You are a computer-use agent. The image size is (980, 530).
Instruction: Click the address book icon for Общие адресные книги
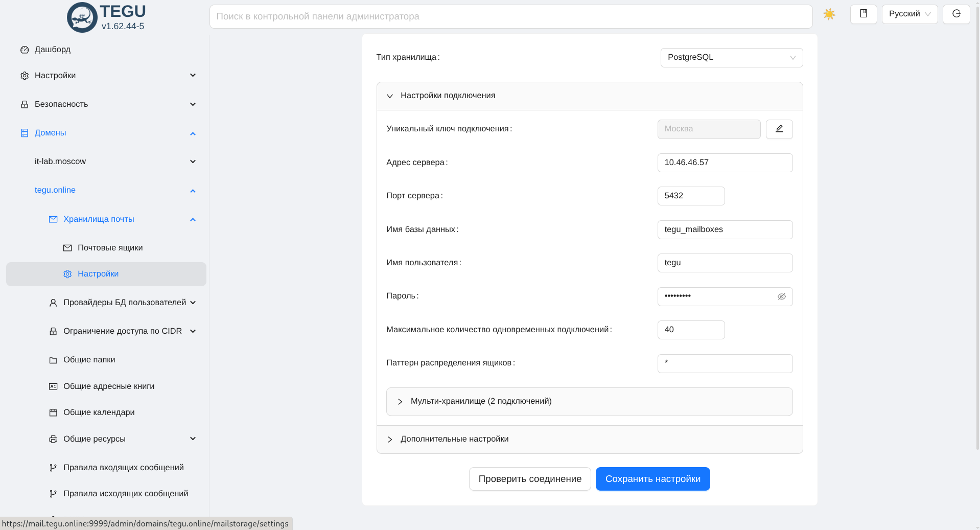coord(53,386)
